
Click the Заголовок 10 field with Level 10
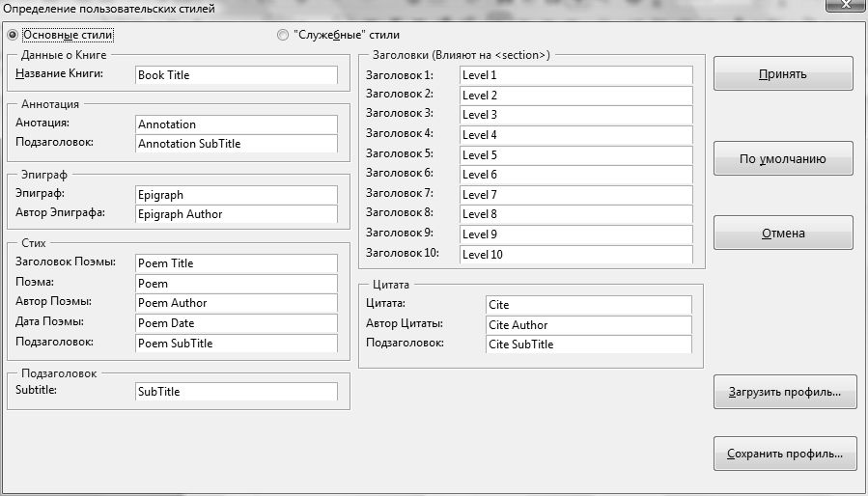pos(576,255)
